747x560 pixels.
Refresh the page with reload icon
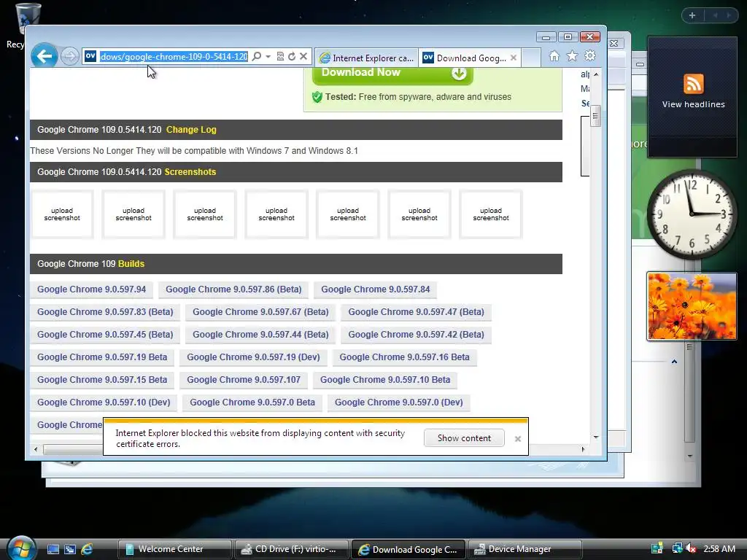(x=292, y=56)
